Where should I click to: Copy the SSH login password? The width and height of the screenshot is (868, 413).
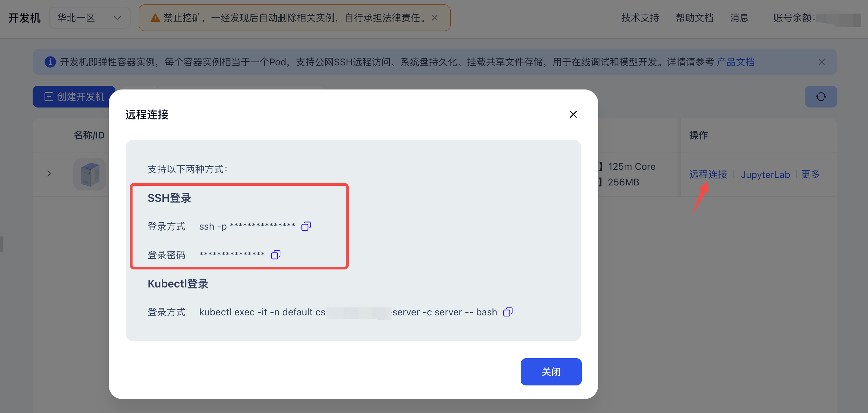[275, 254]
